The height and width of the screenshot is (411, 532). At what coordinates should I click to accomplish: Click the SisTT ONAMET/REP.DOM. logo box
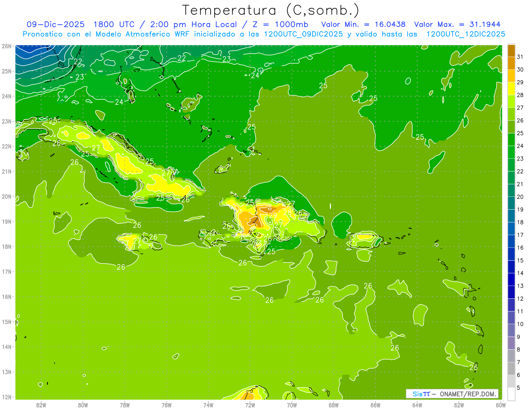point(452,394)
